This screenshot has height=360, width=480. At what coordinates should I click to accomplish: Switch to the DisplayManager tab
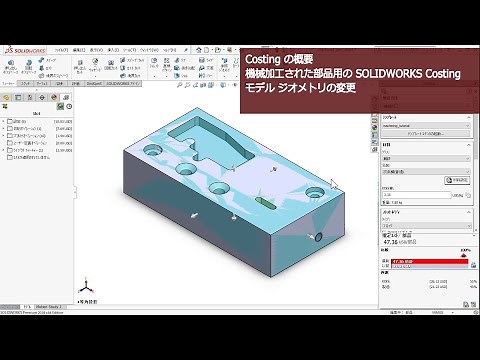54,97
